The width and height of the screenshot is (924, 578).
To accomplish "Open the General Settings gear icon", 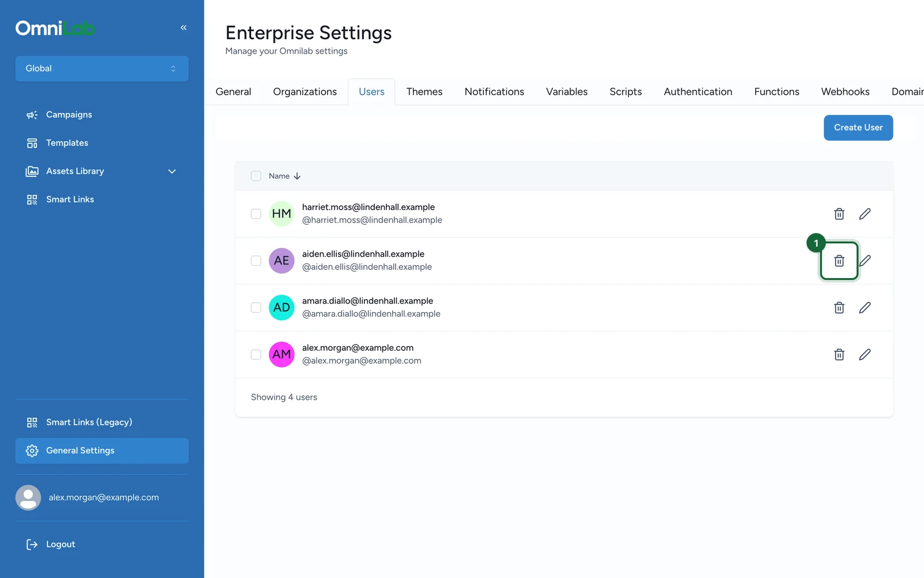I will (x=32, y=451).
